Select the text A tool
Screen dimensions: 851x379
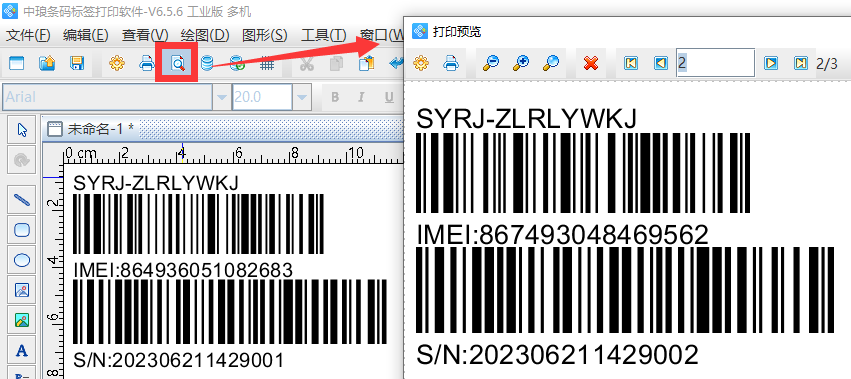pos(22,350)
